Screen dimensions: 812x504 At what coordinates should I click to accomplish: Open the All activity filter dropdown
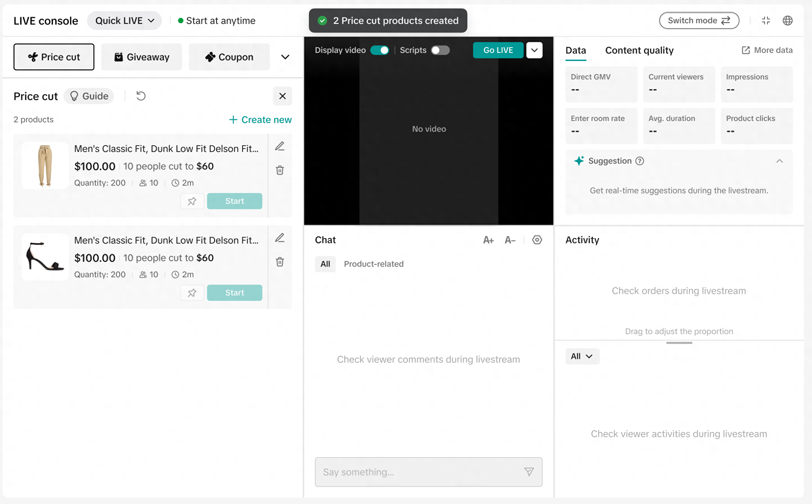click(582, 356)
